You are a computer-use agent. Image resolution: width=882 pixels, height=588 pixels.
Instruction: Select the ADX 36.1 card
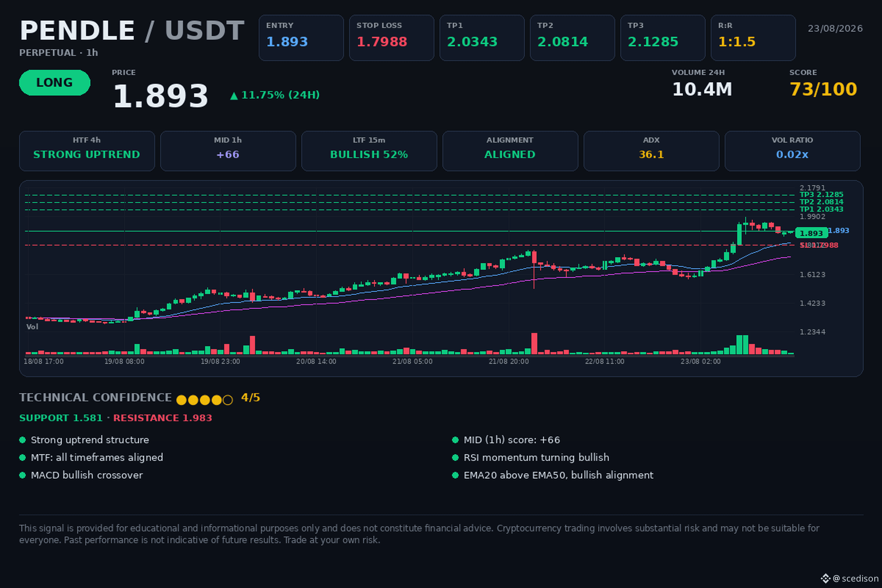[x=651, y=151]
